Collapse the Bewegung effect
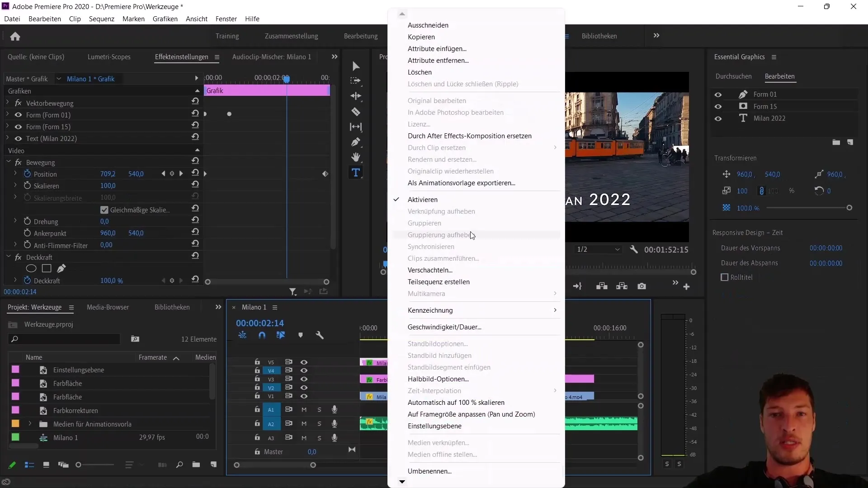 click(x=8, y=161)
